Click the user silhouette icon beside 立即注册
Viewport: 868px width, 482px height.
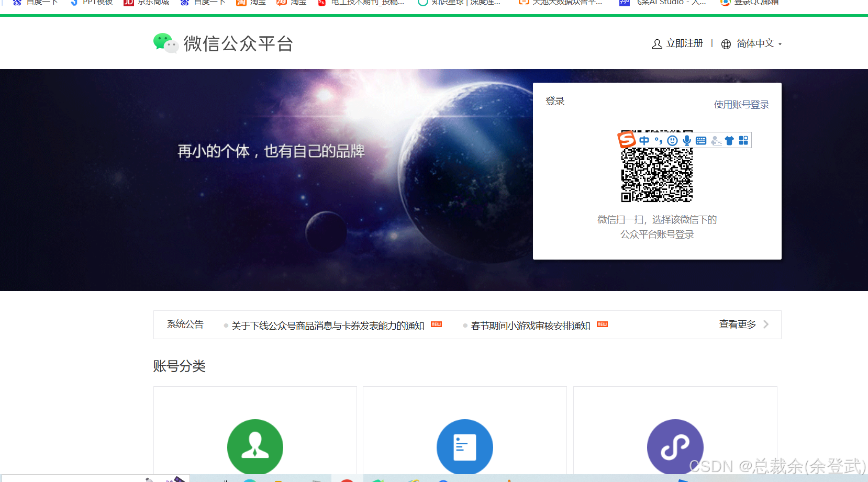tap(657, 44)
